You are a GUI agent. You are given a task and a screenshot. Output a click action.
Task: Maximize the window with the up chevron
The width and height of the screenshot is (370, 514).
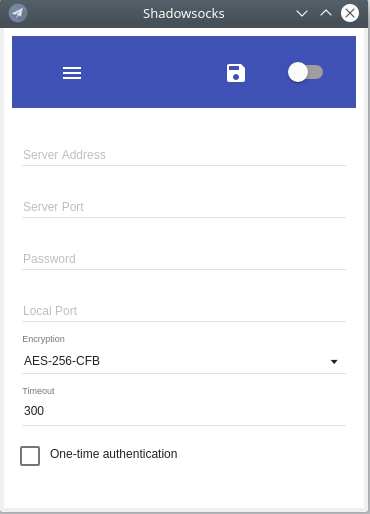click(326, 13)
